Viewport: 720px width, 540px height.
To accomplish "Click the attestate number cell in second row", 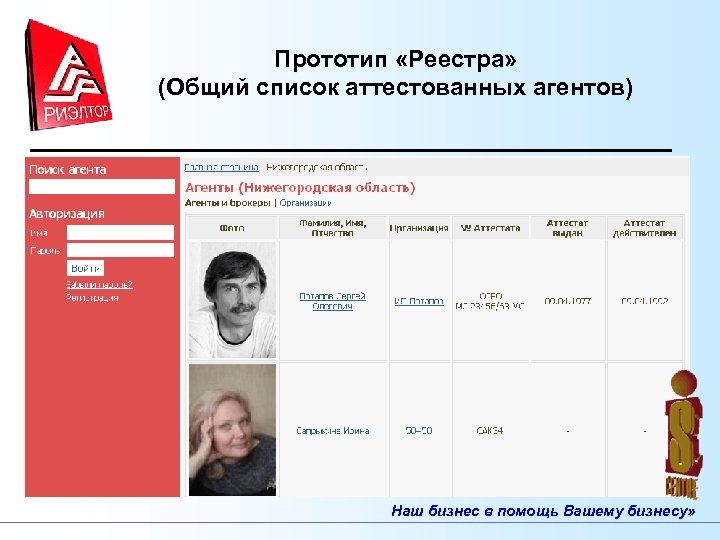I will [490, 431].
